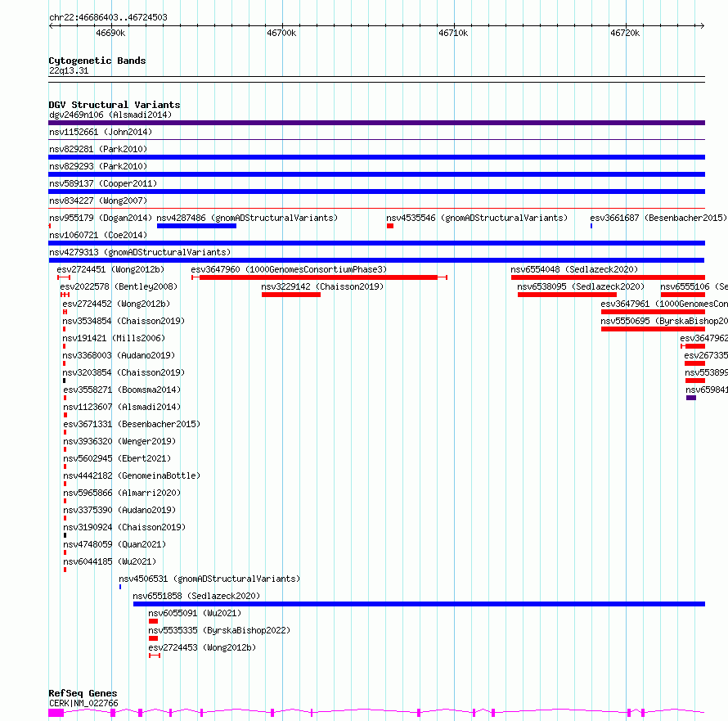Click nsv6055091 (Wu2021) label
The height and width of the screenshot is (721, 728).
[195, 613]
